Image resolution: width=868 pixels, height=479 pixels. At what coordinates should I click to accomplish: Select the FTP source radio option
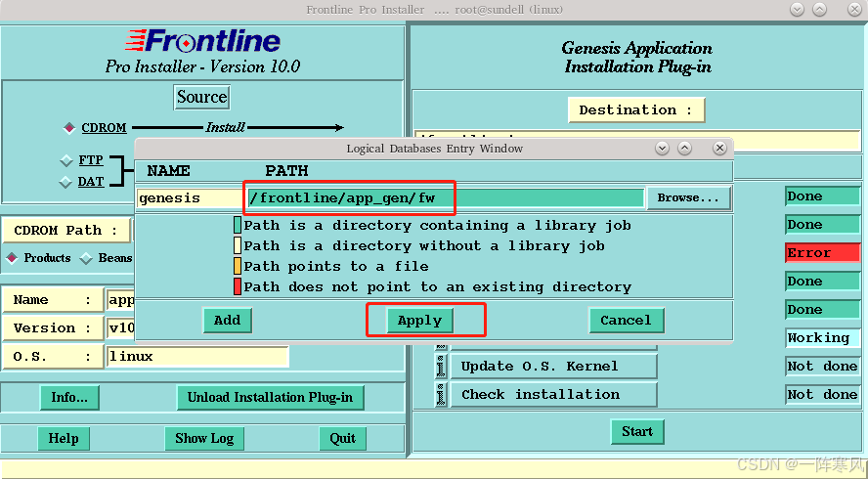tap(66, 160)
